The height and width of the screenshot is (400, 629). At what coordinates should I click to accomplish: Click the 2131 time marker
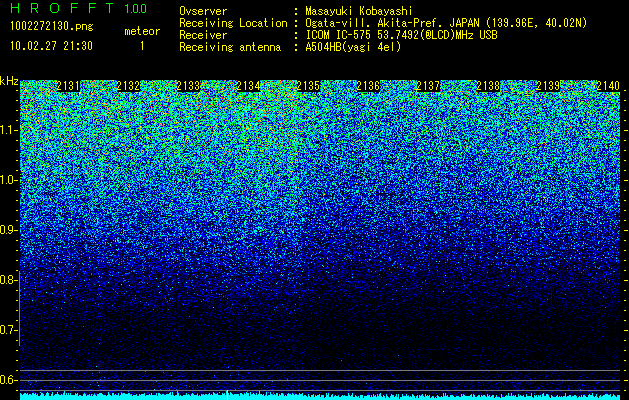point(68,86)
